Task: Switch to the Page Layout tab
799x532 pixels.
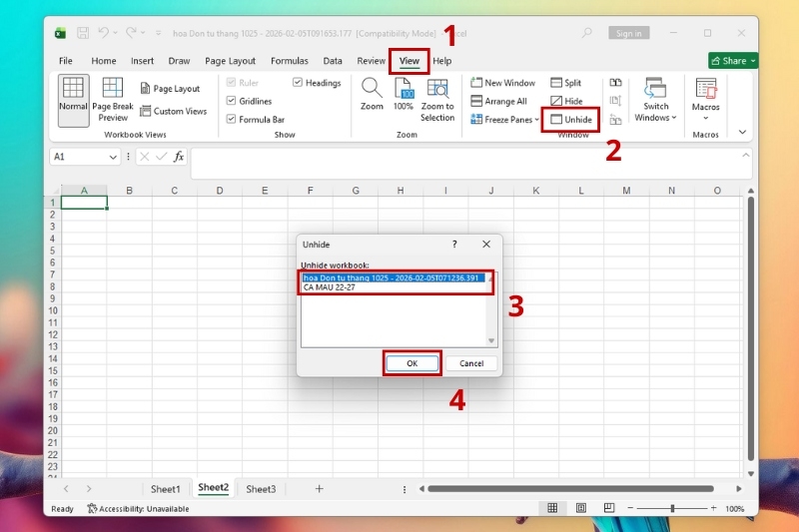Action: (231, 61)
